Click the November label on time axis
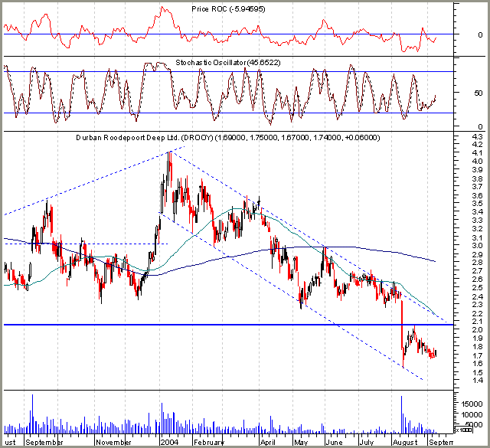The height and width of the screenshot is (448, 490). [x=113, y=443]
